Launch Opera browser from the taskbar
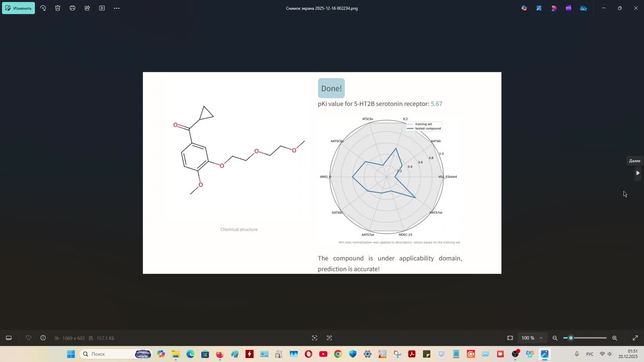Screen dimensions: 644x362 (308, 354)
